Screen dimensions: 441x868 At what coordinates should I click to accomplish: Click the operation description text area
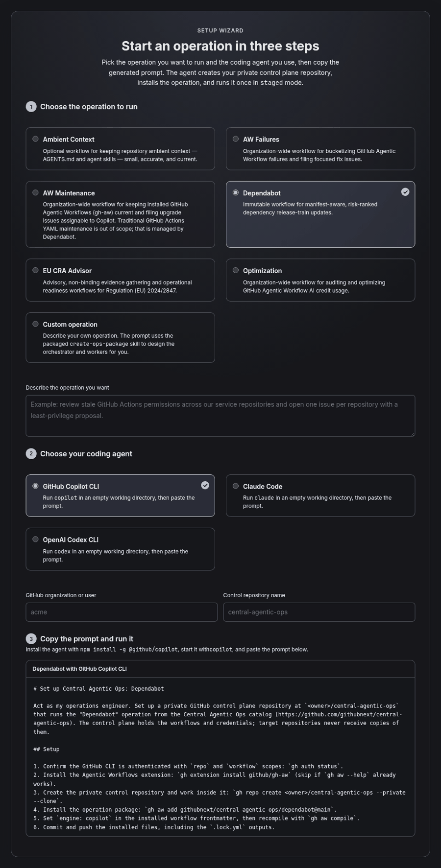point(220,416)
